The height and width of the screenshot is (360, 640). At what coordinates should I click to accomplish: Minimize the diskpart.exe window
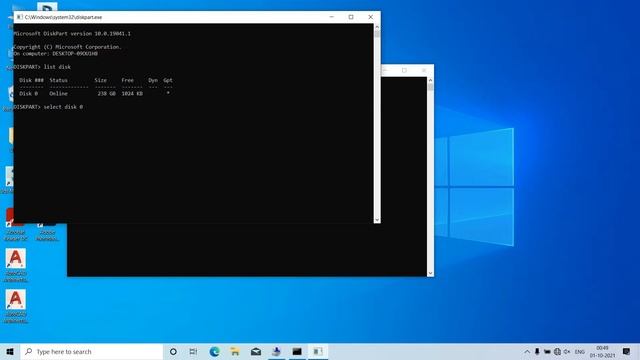(x=331, y=17)
